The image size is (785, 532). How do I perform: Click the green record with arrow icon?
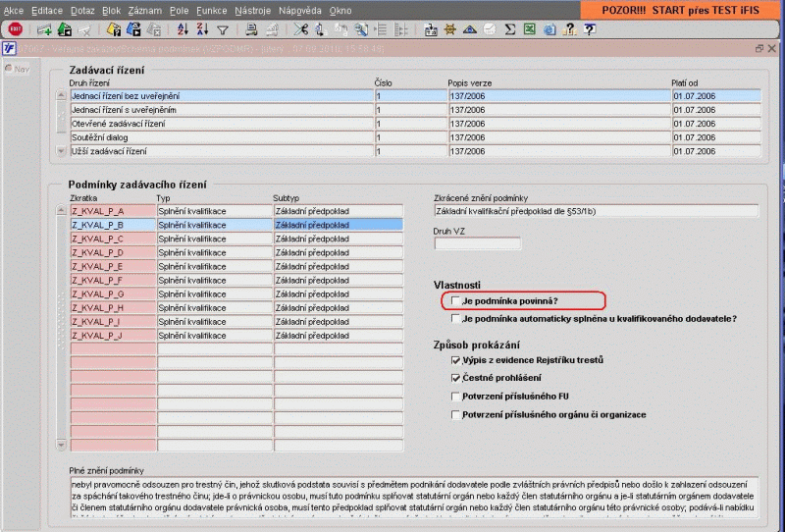pos(65,29)
